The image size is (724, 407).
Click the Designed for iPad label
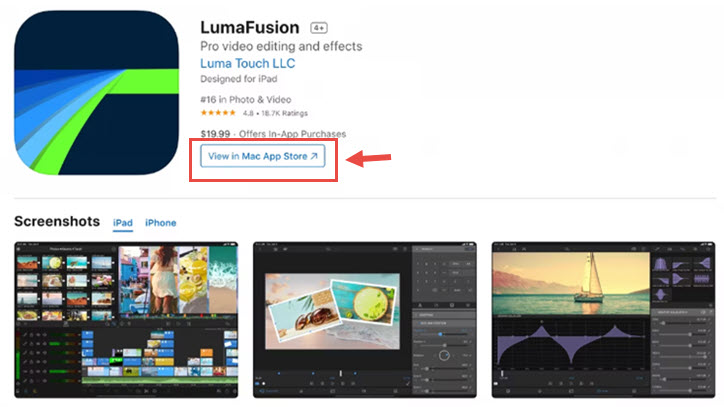[239, 79]
